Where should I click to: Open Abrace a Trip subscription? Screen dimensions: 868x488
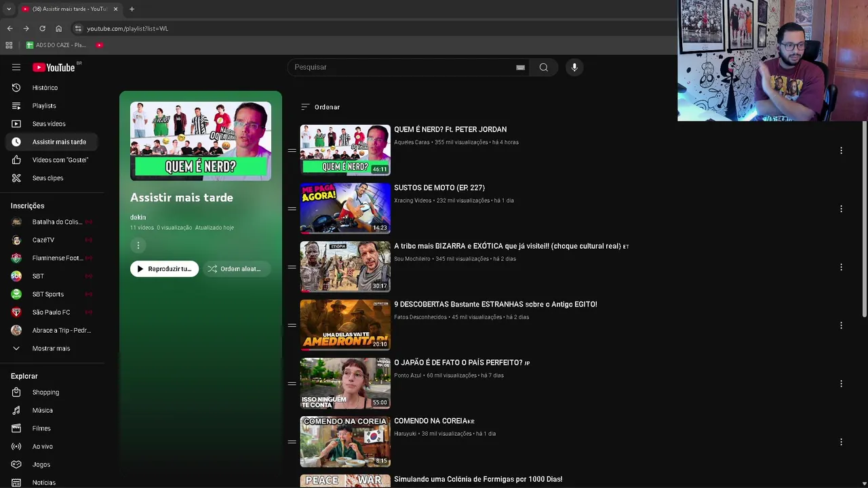pos(52,330)
